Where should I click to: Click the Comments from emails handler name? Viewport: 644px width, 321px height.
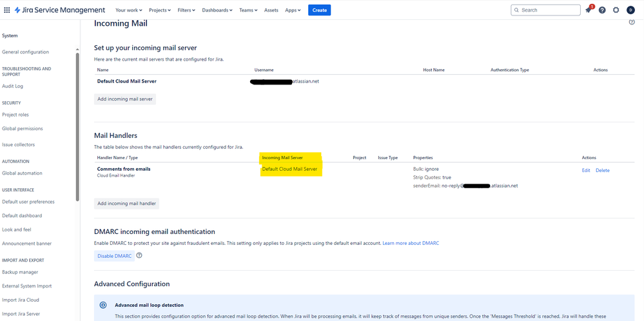click(124, 169)
